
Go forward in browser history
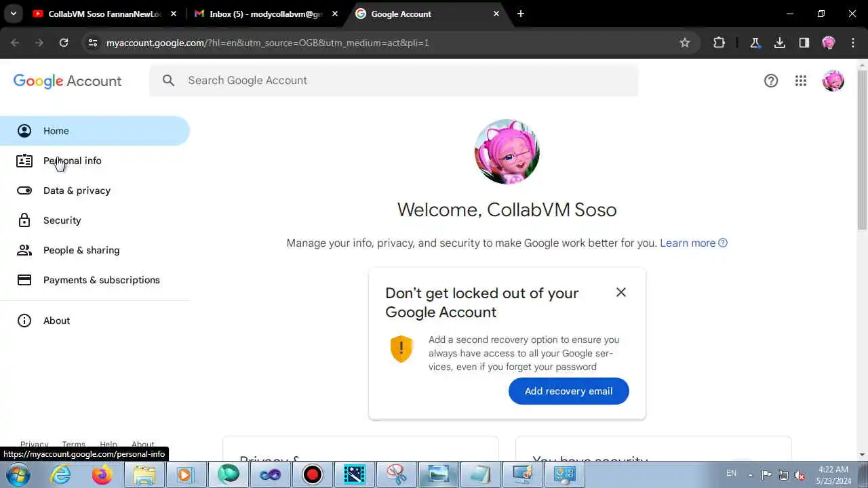point(39,43)
